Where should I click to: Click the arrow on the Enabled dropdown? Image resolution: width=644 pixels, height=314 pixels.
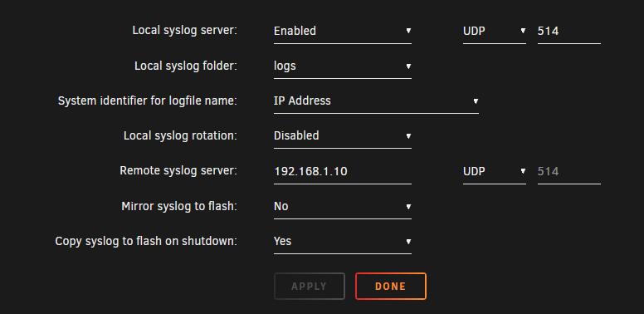(408, 31)
